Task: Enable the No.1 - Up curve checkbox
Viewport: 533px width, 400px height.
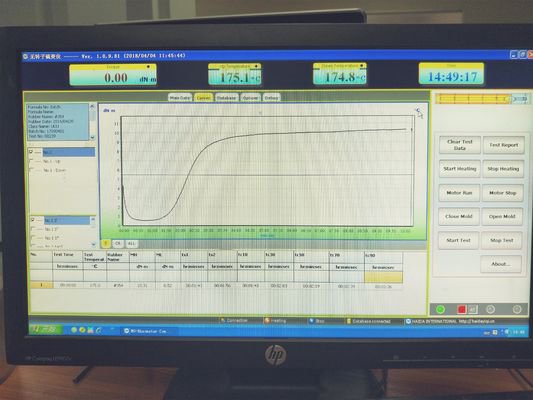Action: click(31, 161)
